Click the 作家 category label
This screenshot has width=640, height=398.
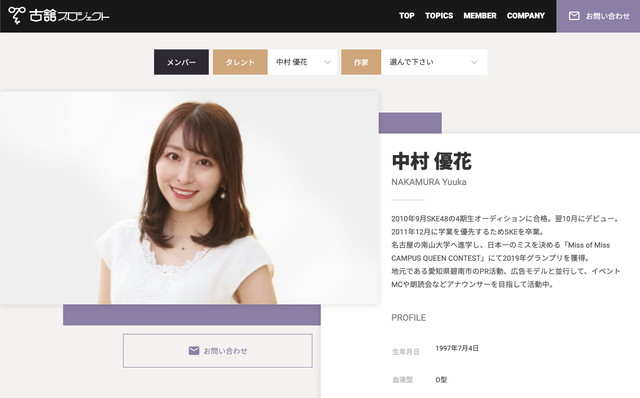[x=361, y=62]
